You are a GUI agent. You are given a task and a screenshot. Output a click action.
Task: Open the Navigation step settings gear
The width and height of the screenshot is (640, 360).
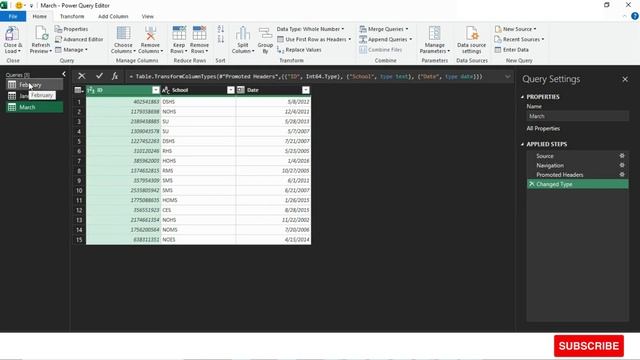622,165
